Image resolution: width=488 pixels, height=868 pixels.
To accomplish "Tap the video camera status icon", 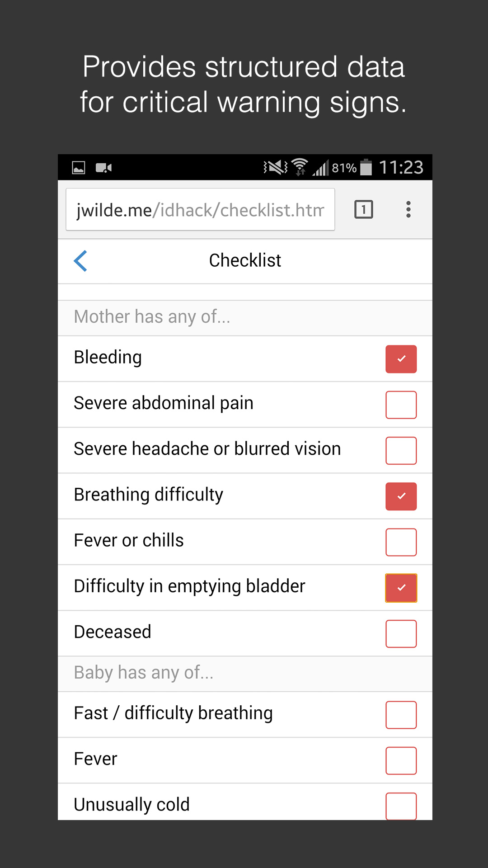I will click(x=103, y=168).
